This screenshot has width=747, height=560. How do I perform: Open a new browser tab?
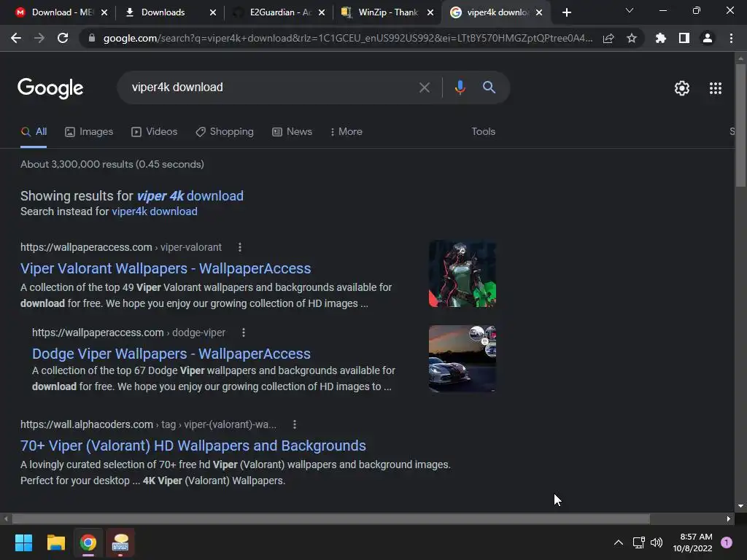click(x=566, y=12)
